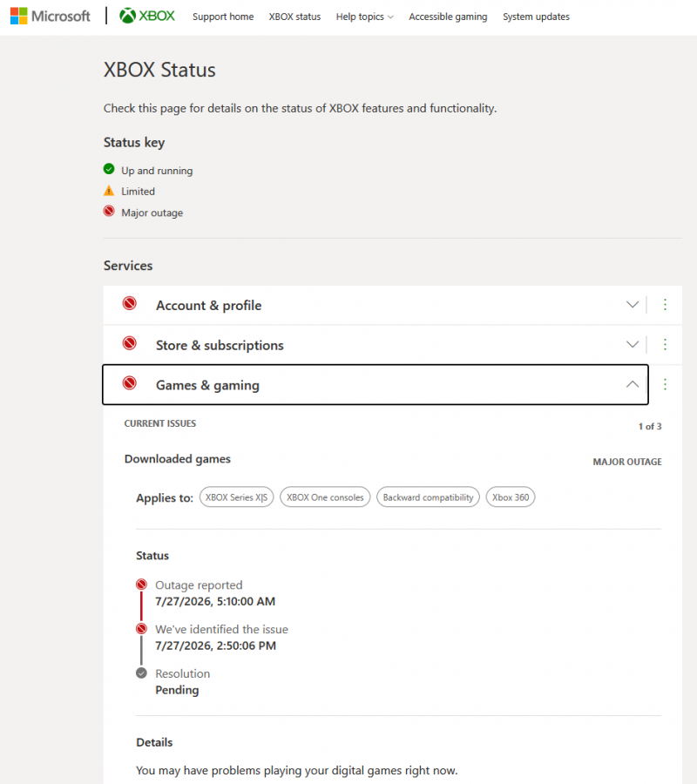
Task: Open System updates nav link
Action: click(x=536, y=17)
